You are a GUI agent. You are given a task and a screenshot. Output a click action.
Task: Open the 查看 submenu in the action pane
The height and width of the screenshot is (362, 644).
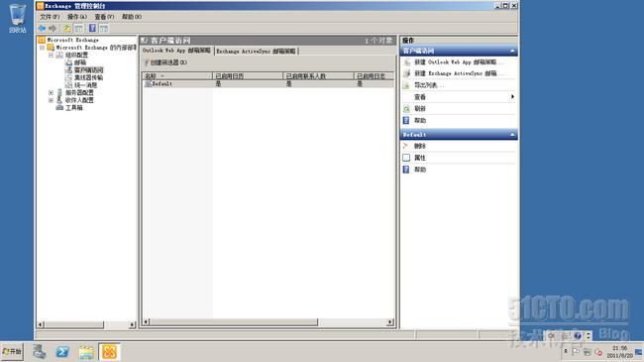459,97
